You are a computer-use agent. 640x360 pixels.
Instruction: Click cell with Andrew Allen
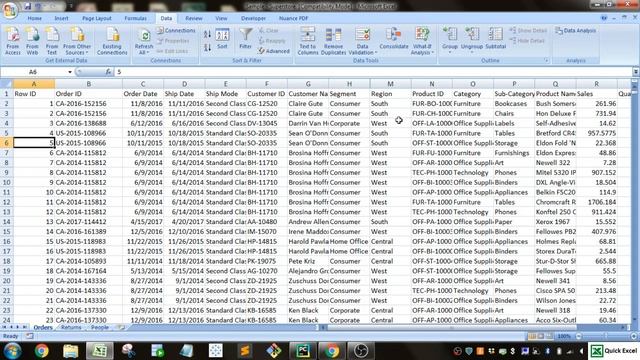click(x=308, y=222)
